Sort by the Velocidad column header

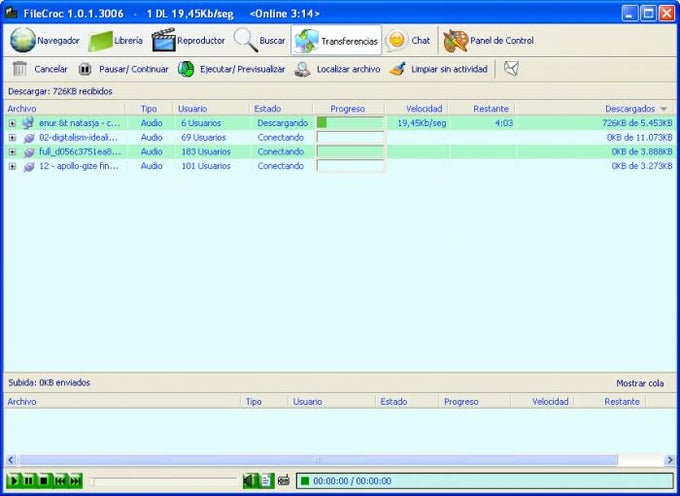[x=424, y=108]
